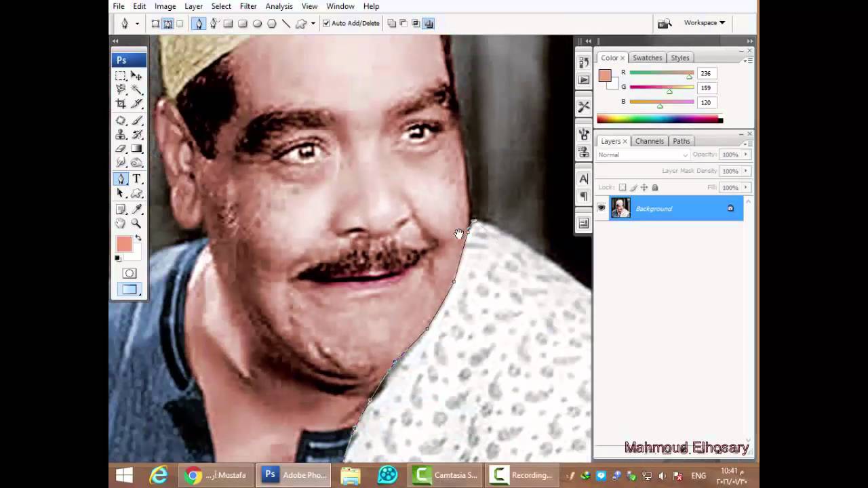This screenshot has width=868, height=488.
Task: Toggle lock position icon
Action: point(644,188)
